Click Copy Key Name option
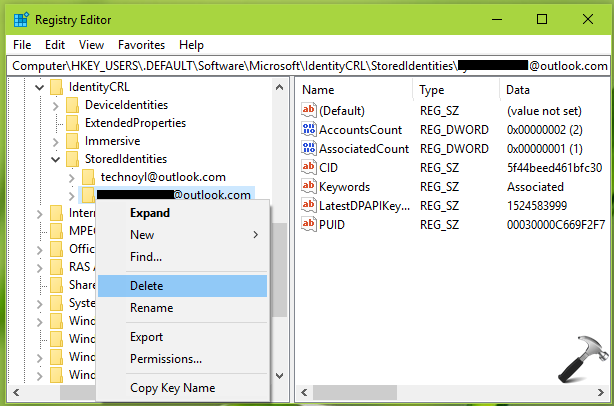614x406 pixels. [x=172, y=387]
